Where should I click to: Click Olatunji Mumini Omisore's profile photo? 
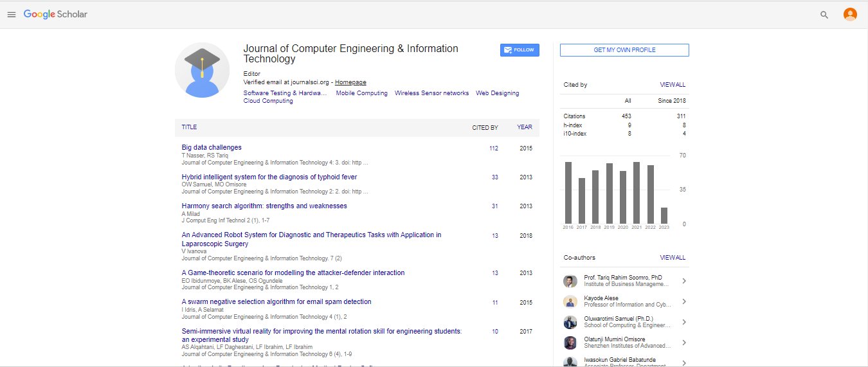coord(570,343)
